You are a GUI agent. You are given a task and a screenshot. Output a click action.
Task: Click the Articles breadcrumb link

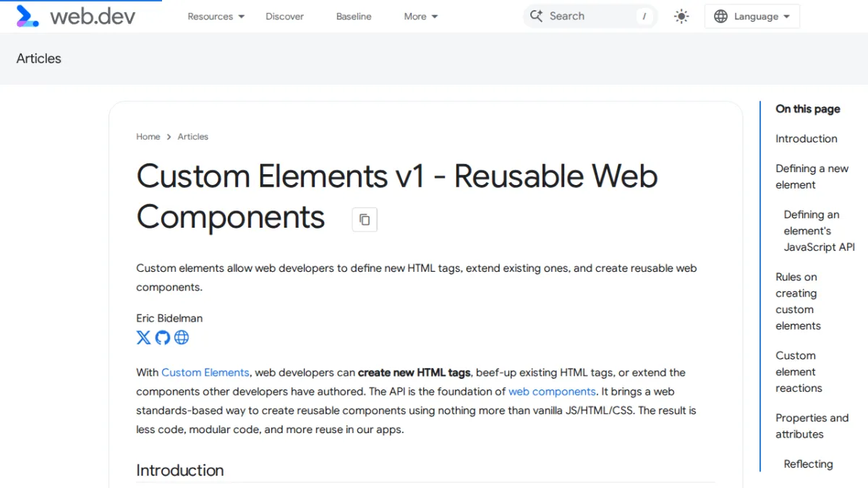pos(193,137)
